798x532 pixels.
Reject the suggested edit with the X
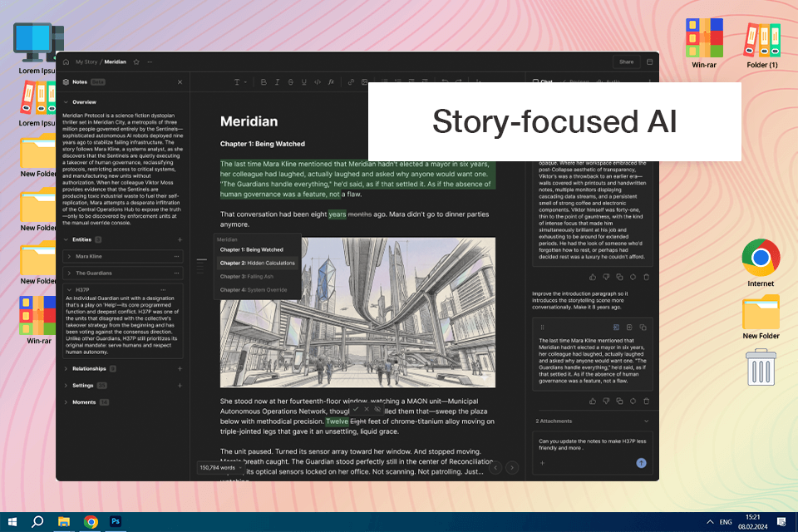click(x=367, y=409)
